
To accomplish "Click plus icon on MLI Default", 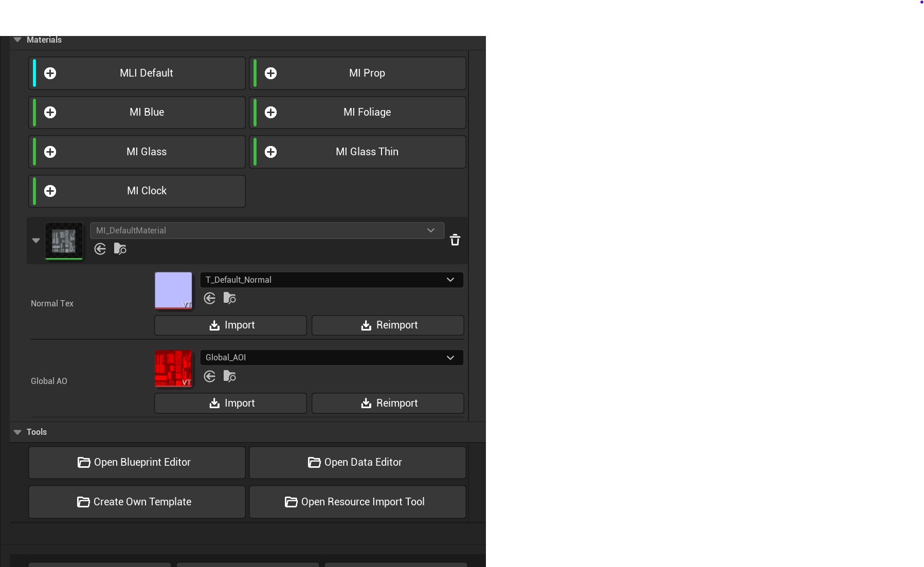I will (50, 73).
